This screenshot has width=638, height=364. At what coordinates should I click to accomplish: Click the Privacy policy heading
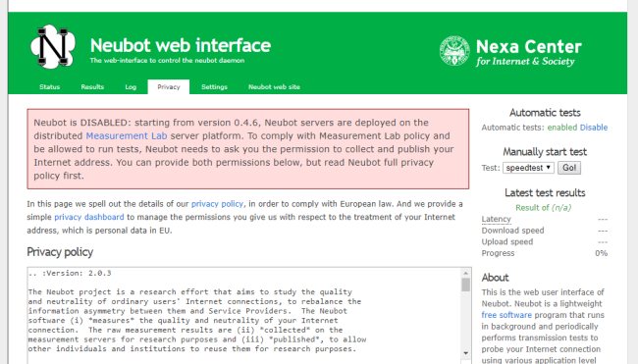(60, 252)
